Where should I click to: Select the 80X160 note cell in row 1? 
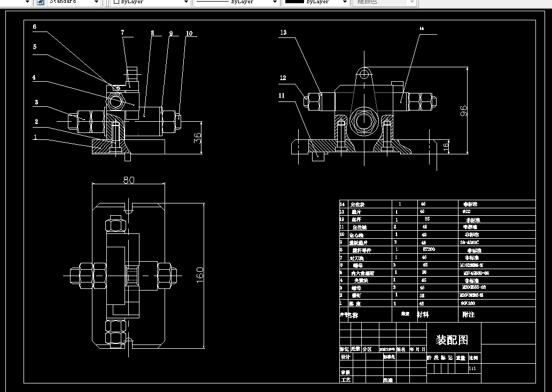tap(468, 303)
